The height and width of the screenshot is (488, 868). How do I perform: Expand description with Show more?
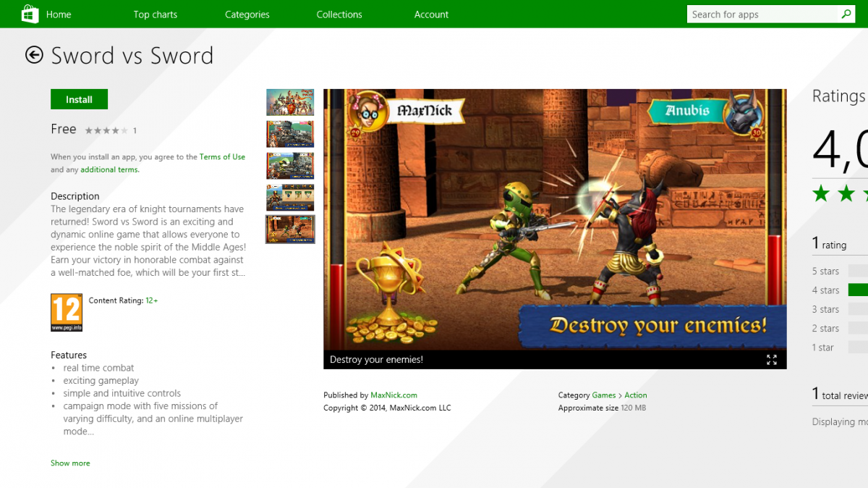click(70, 463)
